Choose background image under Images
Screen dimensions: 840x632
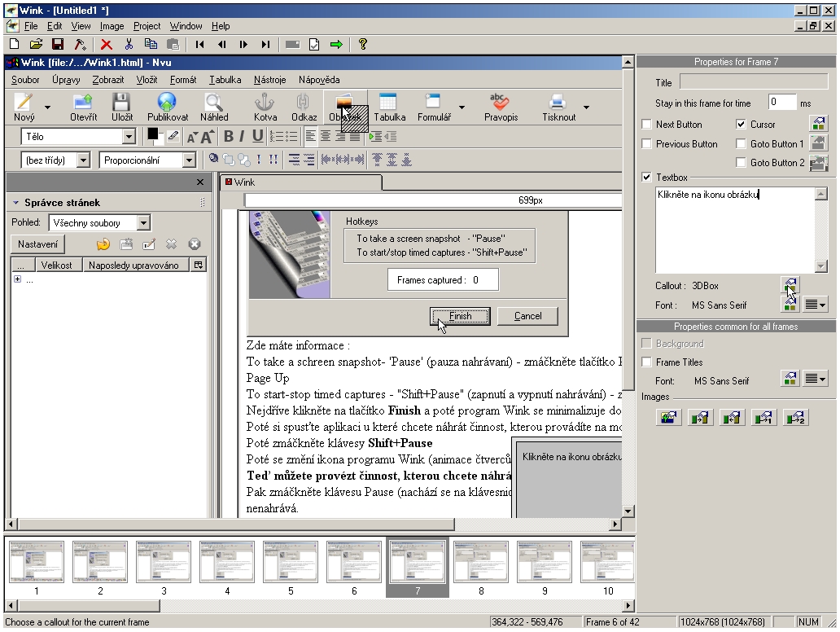[x=668, y=417]
